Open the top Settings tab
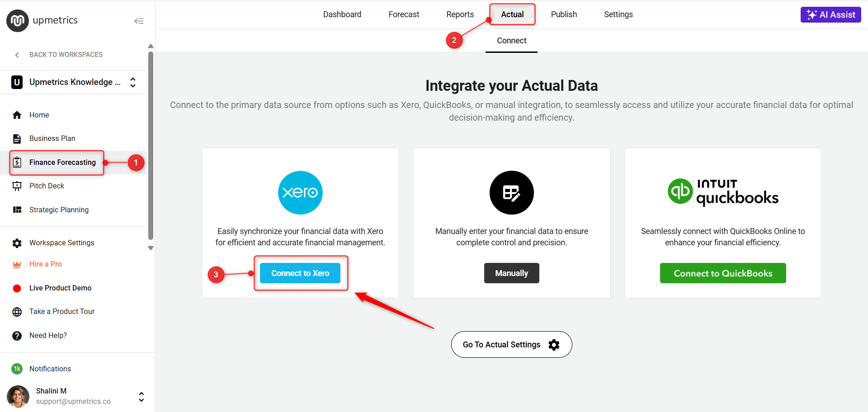868x412 pixels. pos(618,14)
